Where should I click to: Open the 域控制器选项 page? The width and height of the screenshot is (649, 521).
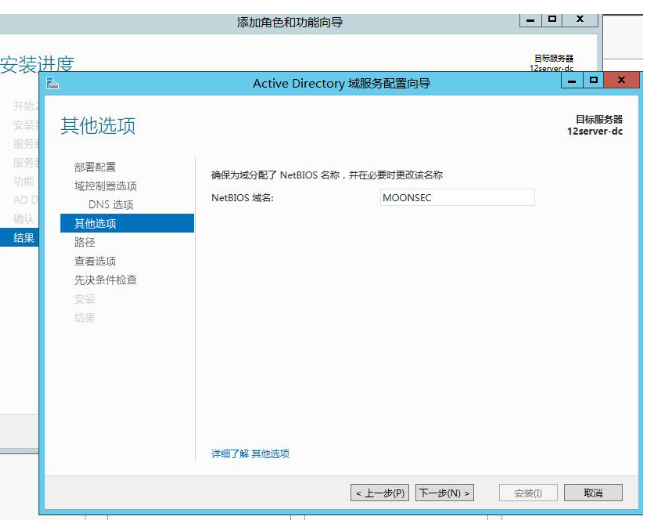point(105,186)
